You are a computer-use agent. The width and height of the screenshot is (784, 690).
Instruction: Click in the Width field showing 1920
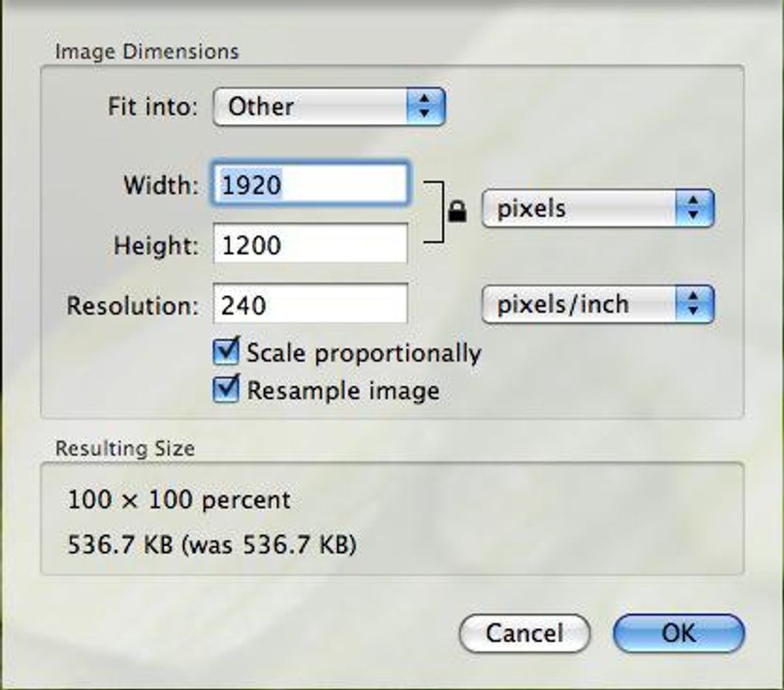coord(310,185)
